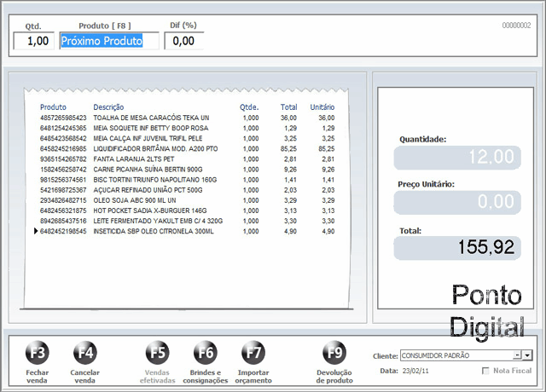This screenshot has width=546, height=392.
Task: Open the Cliente dropdown arrow
Action: tap(527, 355)
